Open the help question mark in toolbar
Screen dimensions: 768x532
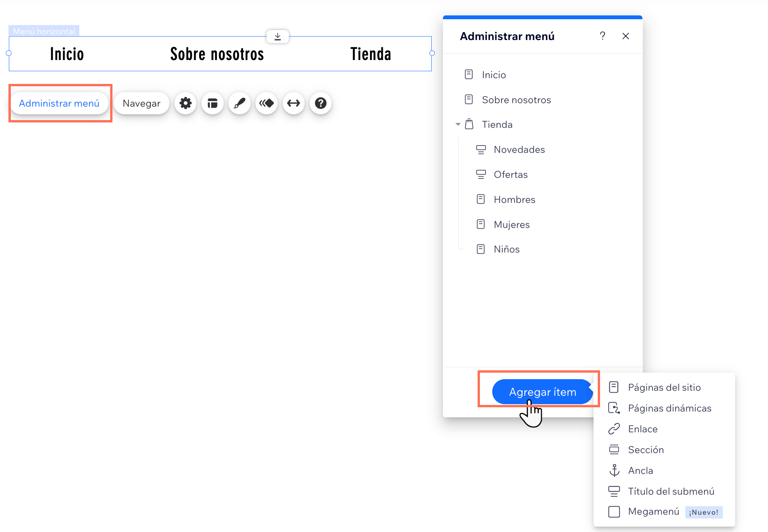click(321, 103)
